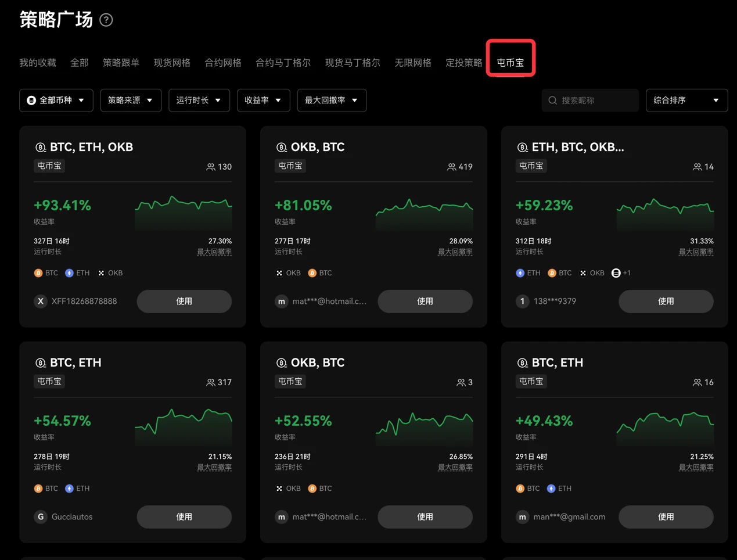Click OKB coin icon in XFF18268878888 card
The width and height of the screenshot is (737, 560).
click(x=101, y=273)
